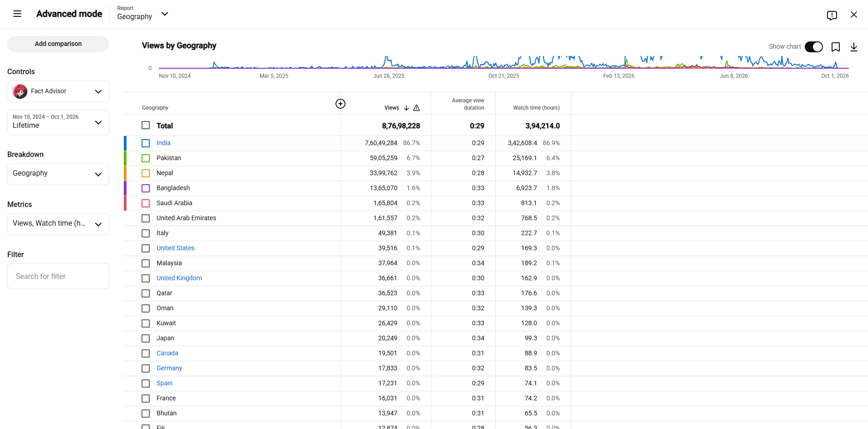Screen dimensions: 868x429
Task: Open the send feedback icon
Action: point(832,15)
